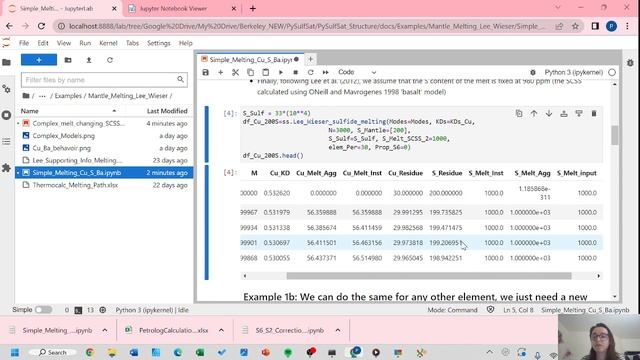Move the cell up with the arrow icon
This screenshot has height=360, width=640.
click(x=534, y=113)
